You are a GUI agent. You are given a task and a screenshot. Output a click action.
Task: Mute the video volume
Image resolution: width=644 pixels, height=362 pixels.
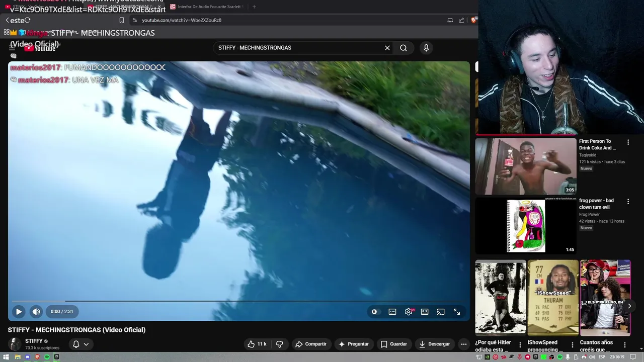tap(36, 312)
